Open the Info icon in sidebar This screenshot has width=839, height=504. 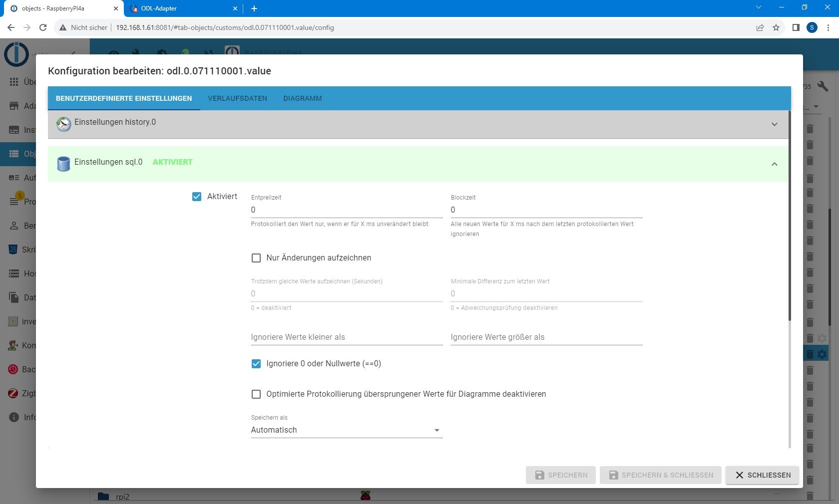[x=14, y=417]
